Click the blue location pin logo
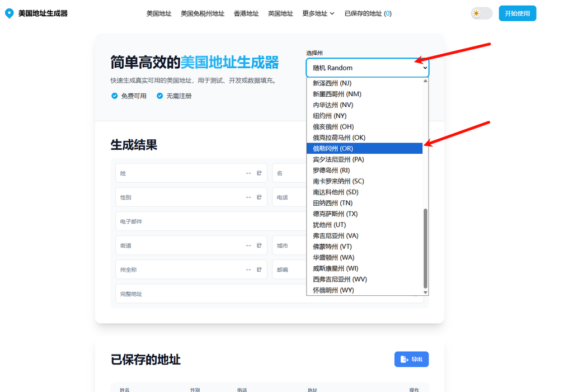573x392 pixels. (10, 13)
